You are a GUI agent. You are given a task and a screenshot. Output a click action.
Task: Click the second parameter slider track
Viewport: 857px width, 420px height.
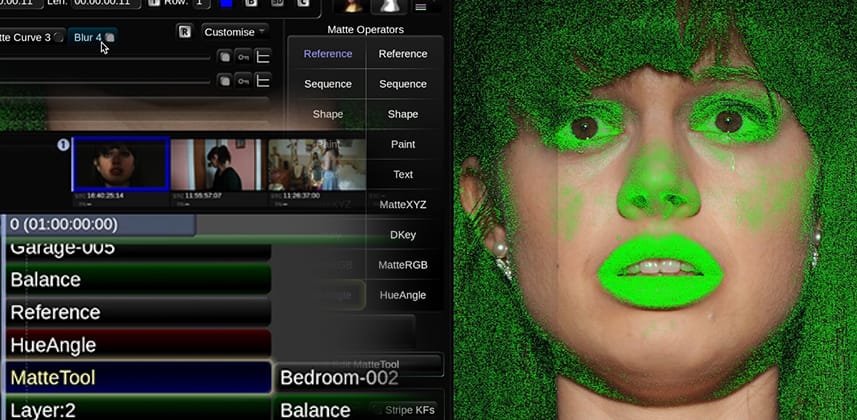click(105, 83)
